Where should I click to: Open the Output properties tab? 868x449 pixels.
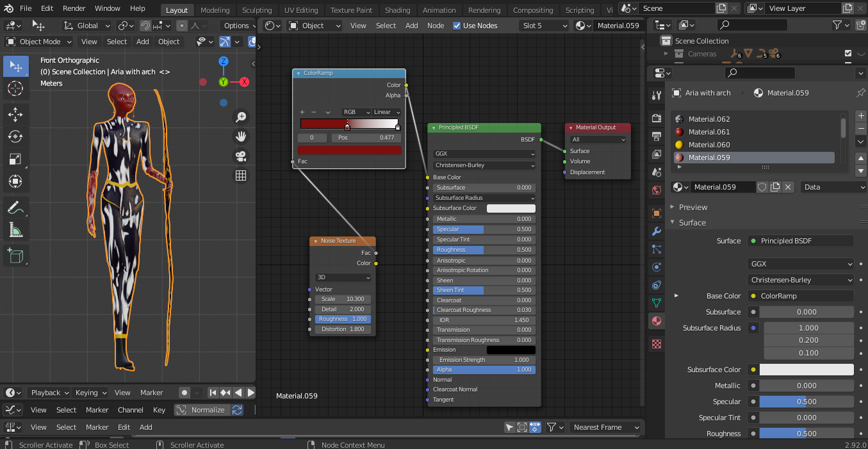pyautogui.click(x=657, y=136)
